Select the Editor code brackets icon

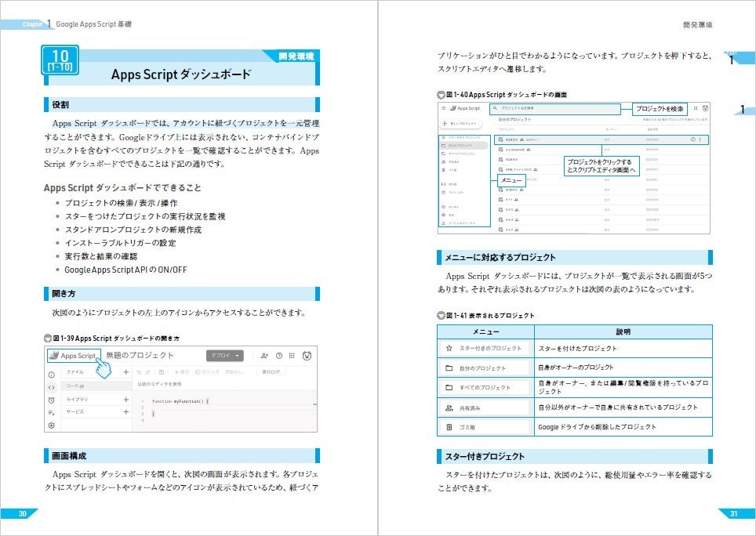tap(52, 386)
